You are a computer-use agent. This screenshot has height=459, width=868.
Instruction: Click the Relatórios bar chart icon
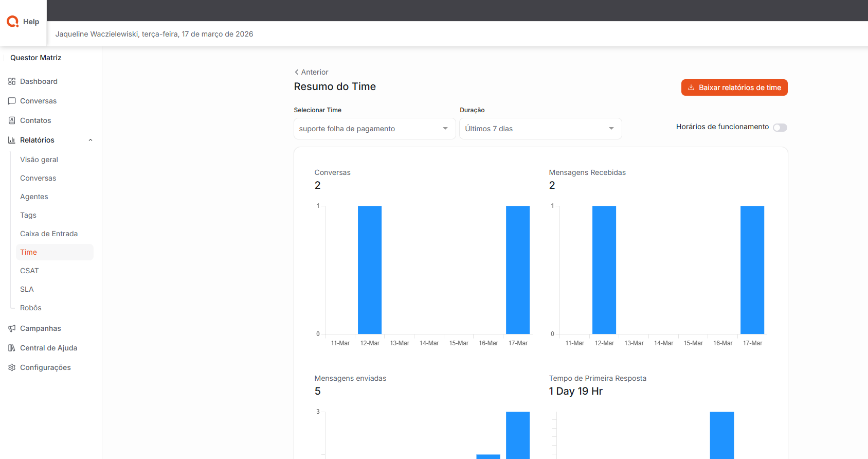(x=12, y=140)
